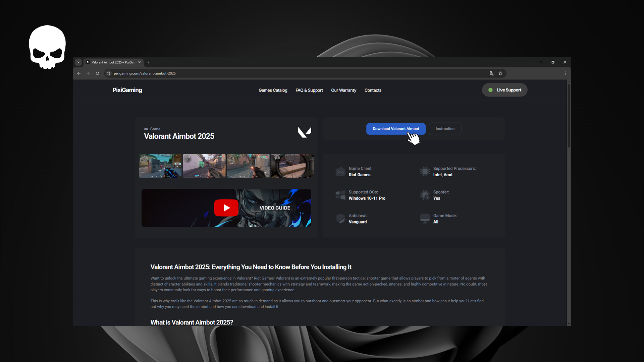The height and width of the screenshot is (362, 644).
Task: Click the Anticheat shield icon
Action: click(x=340, y=219)
